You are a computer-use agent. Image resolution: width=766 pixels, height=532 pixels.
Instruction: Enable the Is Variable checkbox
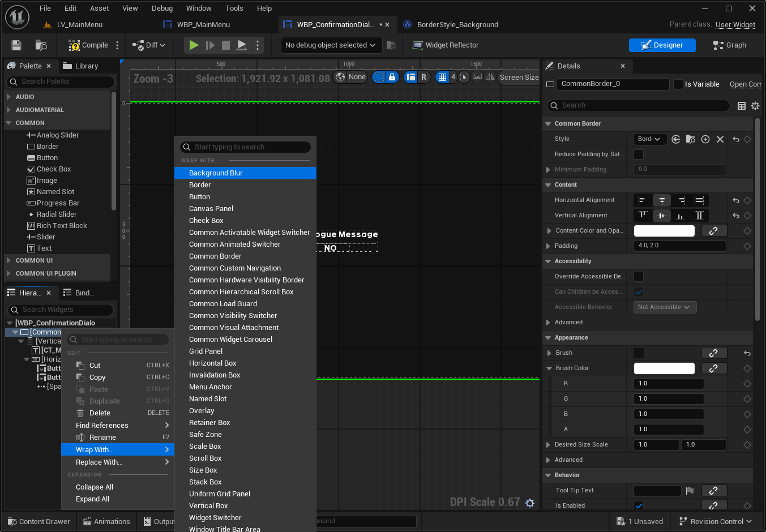[x=678, y=84]
